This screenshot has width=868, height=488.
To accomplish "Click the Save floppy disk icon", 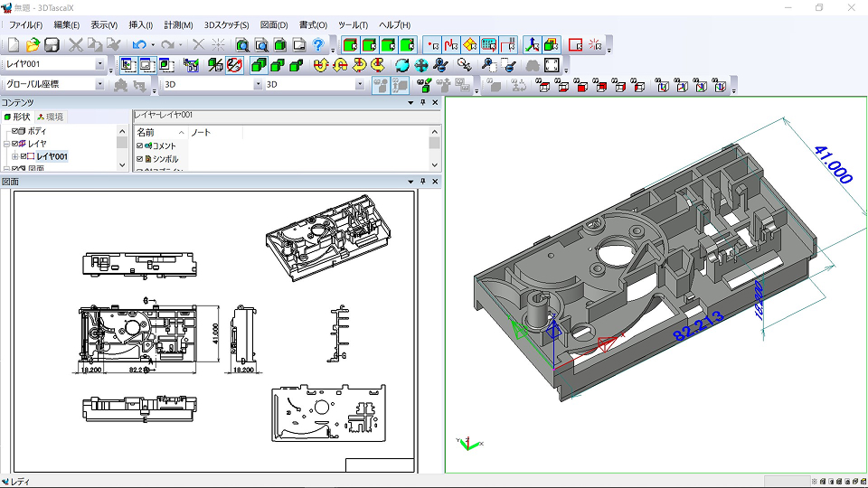I will [x=52, y=44].
